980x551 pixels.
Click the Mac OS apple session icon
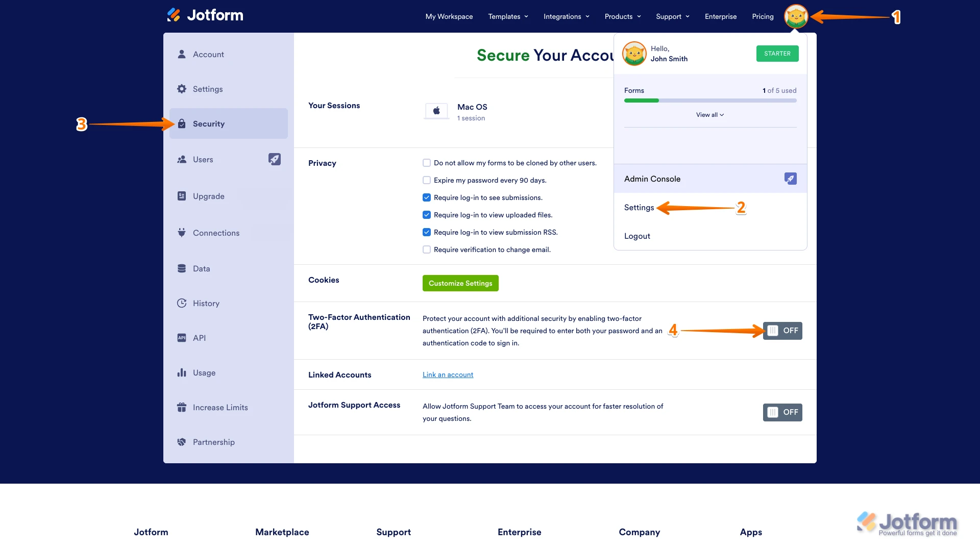(436, 111)
